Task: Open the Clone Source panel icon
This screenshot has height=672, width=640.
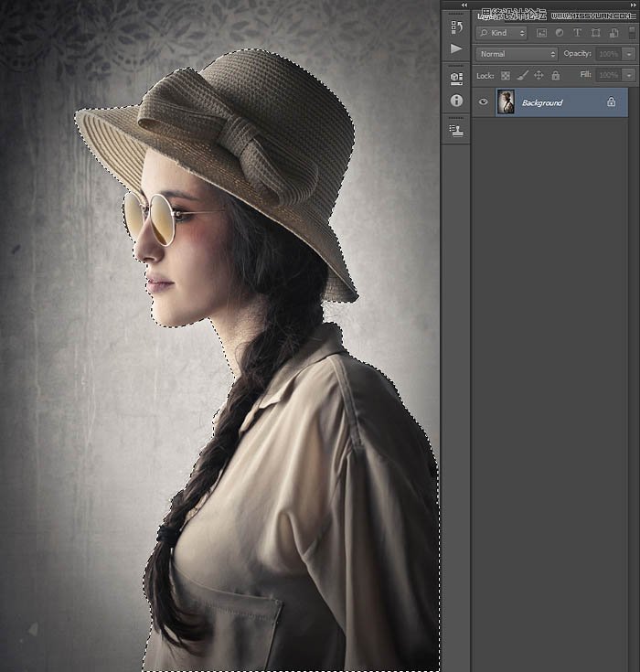Action: click(x=456, y=131)
